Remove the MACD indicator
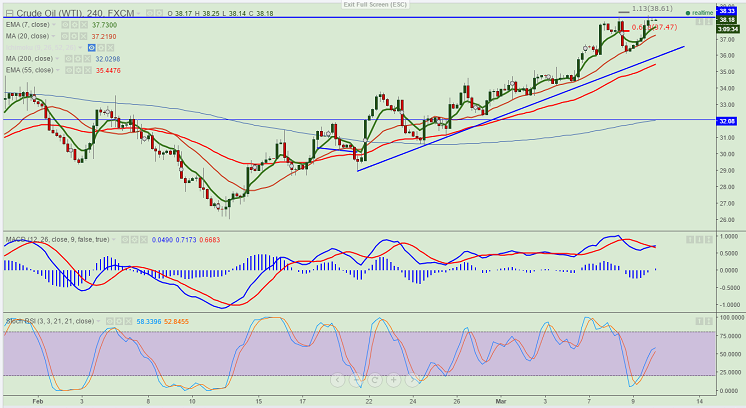Image resolution: width=746 pixels, height=408 pixels. click(143, 240)
